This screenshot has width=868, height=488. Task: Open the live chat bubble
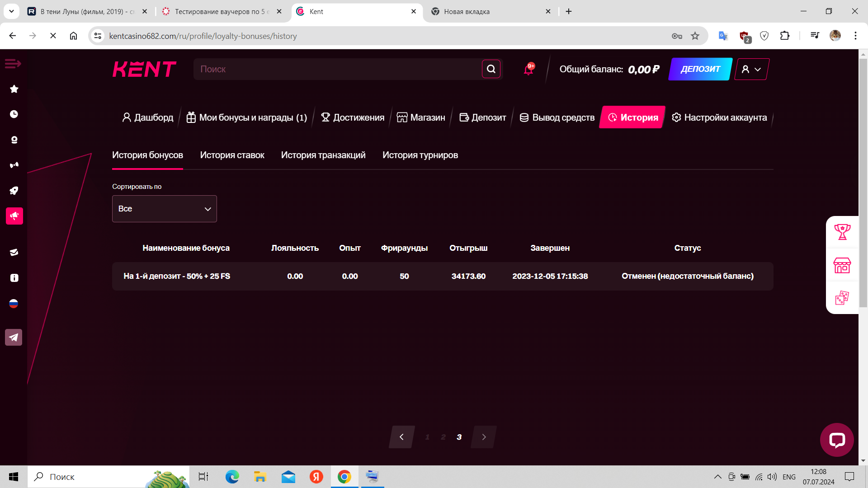(837, 440)
